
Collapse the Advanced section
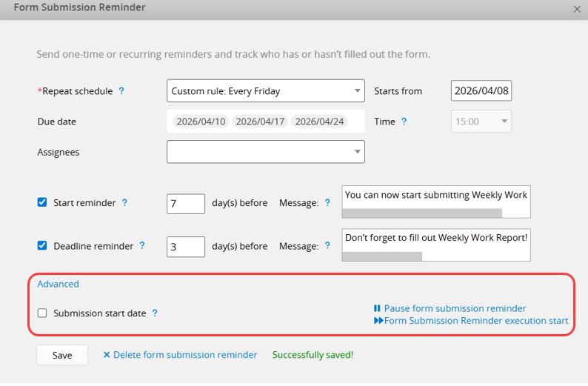[x=58, y=284]
